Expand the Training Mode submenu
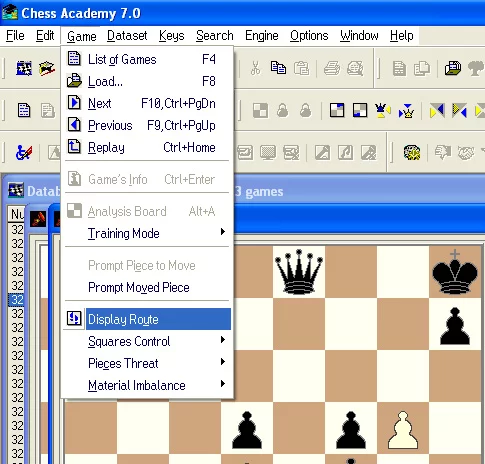Image resolution: width=485 pixels, height=464 pixels. click(x=147, y=233)
